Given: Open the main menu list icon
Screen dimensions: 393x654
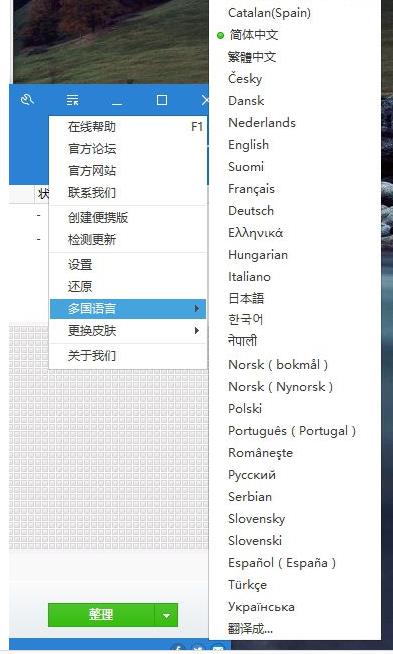Looking at the screenshot, I should click(73, 100).
